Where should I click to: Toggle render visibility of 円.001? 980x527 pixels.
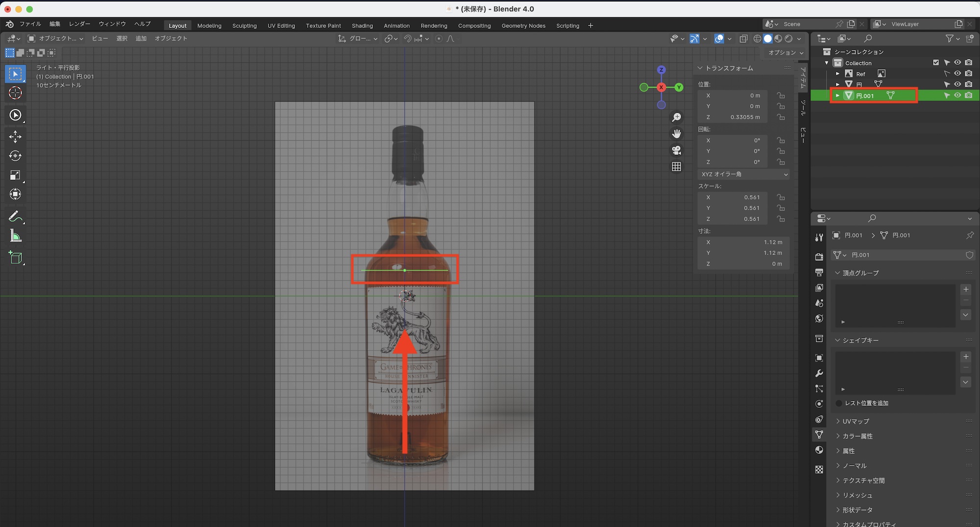(969, 96)
